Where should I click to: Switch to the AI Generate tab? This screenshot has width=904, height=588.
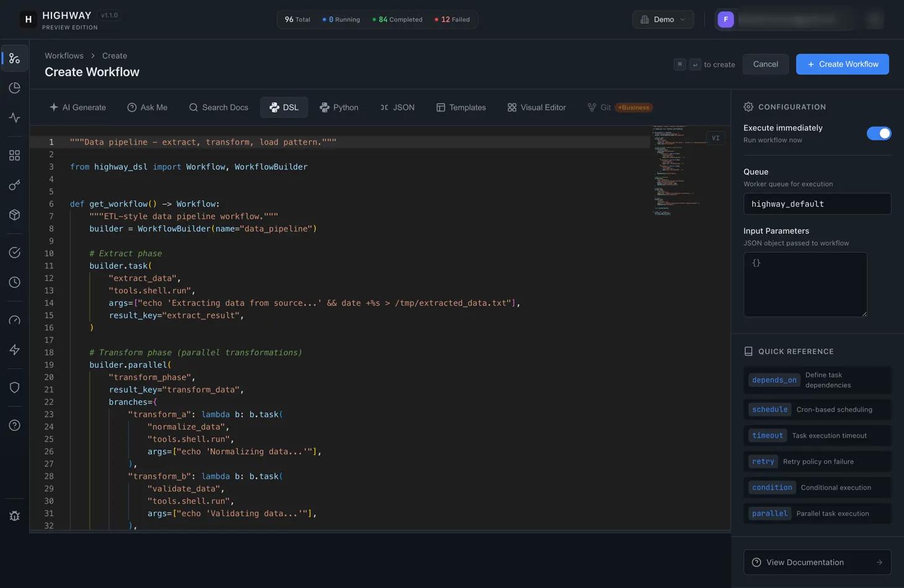pos(78,107)
